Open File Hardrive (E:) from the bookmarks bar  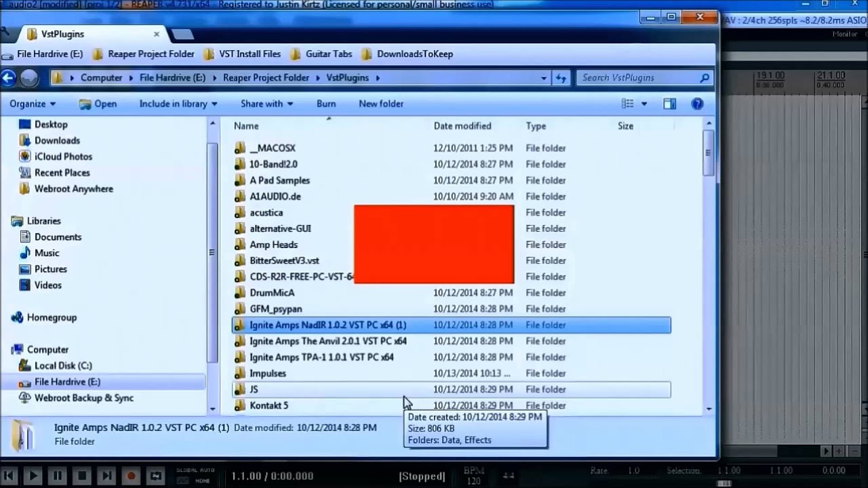(x=42, y=54)
